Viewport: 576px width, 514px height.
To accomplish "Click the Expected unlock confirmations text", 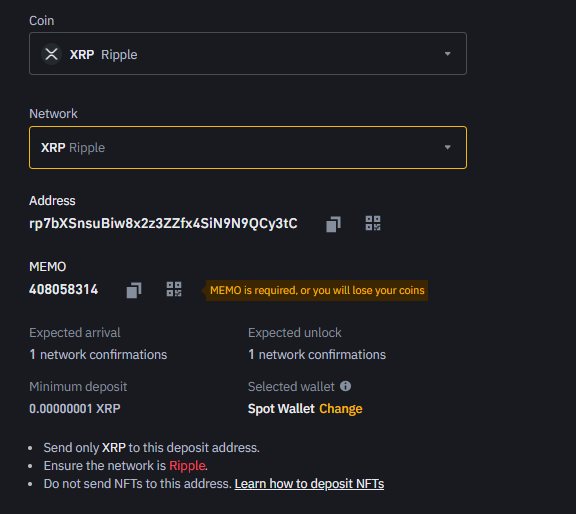I will point(317,355).
